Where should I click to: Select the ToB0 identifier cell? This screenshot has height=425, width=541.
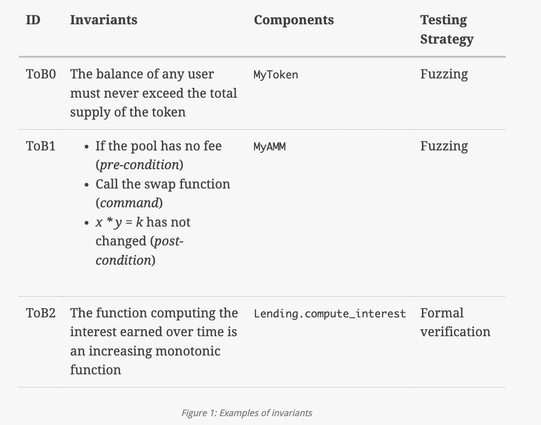tap(41, 74)
